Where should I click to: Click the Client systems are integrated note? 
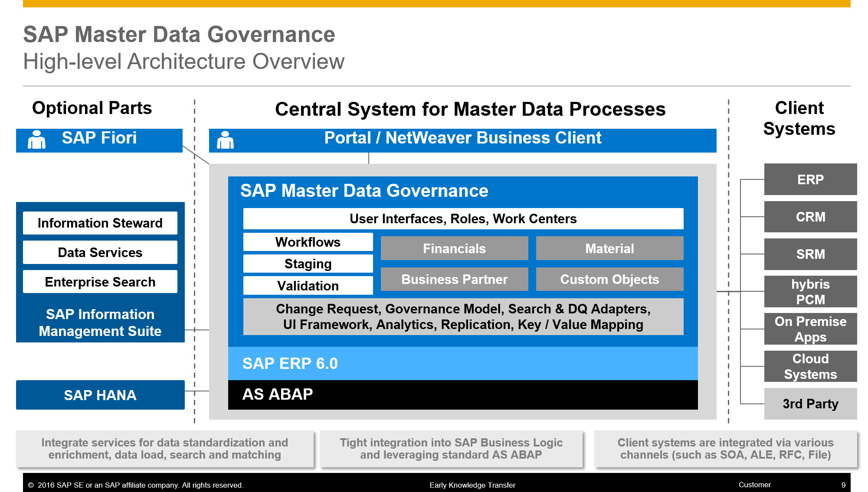(726, 449)
